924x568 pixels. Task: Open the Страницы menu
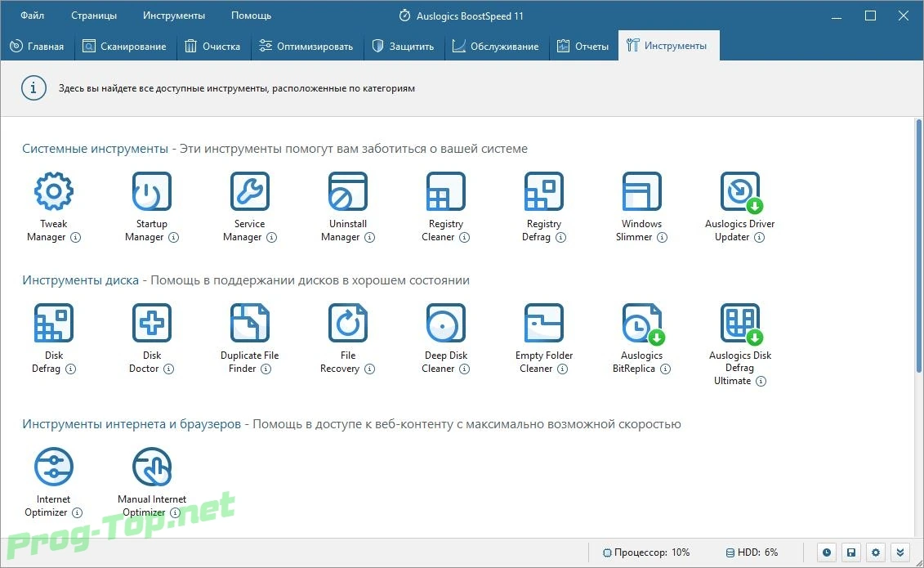(x=94, y=16)
